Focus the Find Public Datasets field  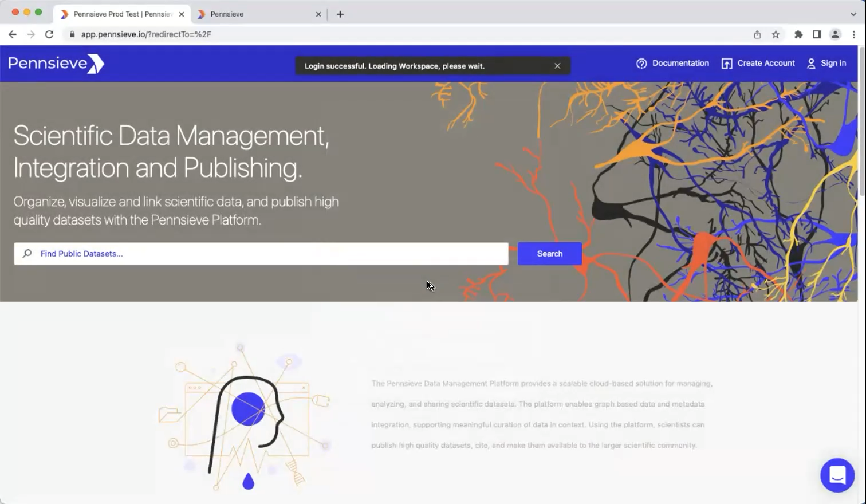tap(261, 254)
